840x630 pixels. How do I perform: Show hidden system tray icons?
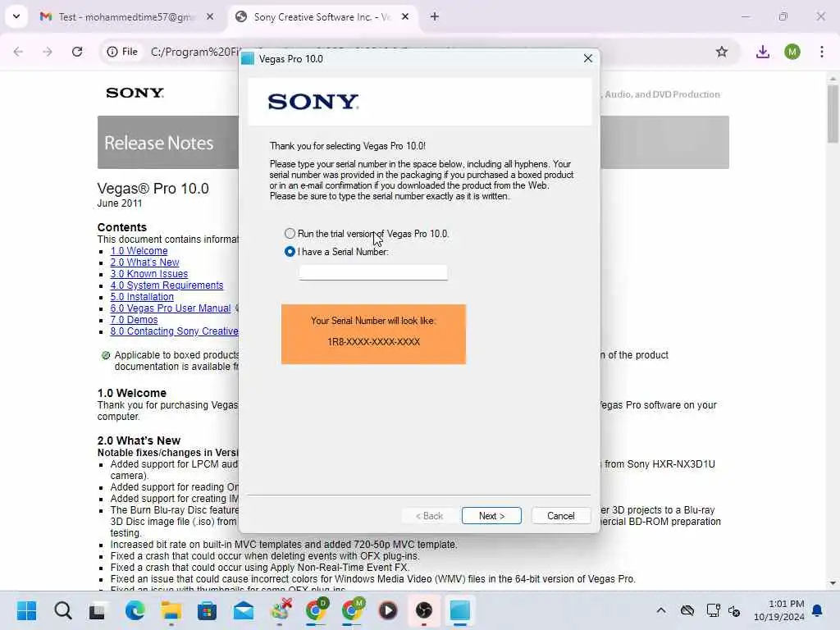click(661, 610)
